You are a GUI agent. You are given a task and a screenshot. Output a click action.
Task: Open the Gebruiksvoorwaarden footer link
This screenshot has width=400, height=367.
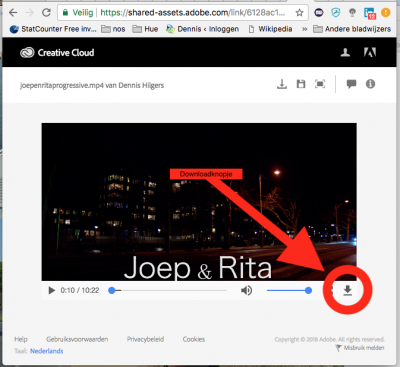coord(77,339)
